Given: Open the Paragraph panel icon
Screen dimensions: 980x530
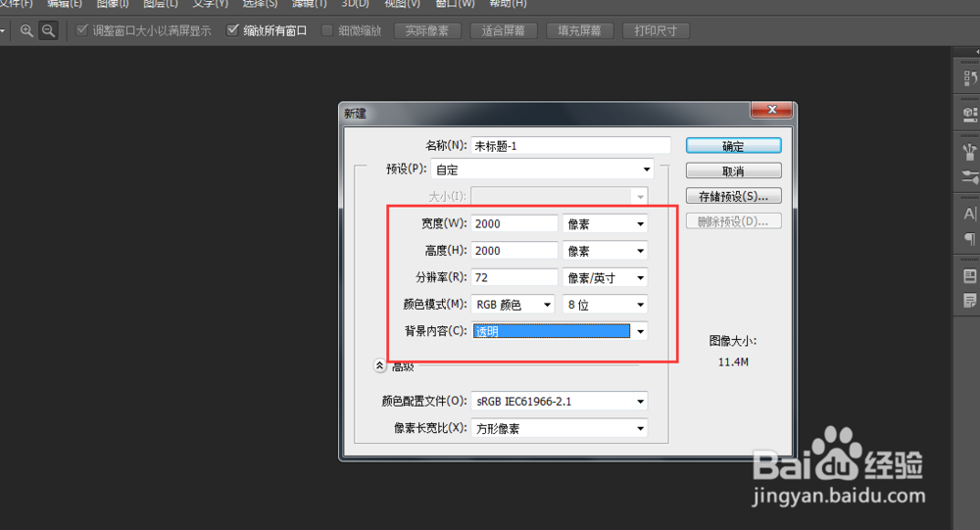Looking at the screenshot, I should pyautogui.click(x=969, y=239).
